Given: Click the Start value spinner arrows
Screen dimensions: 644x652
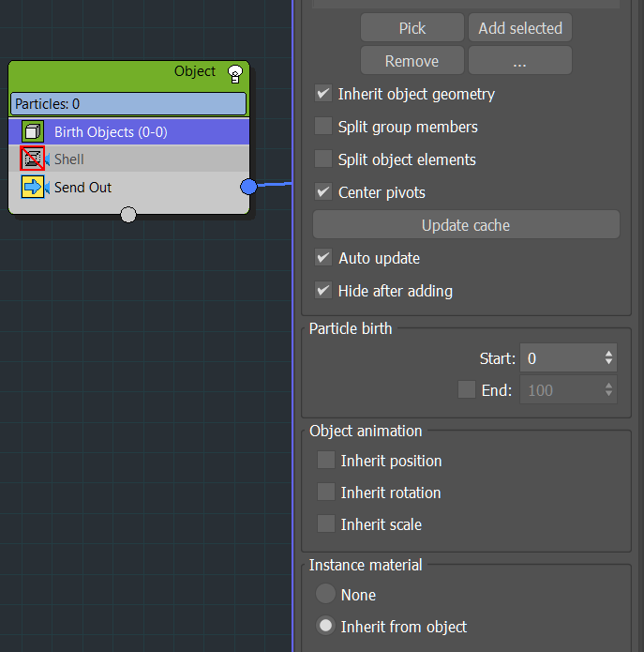Looking at the screenshot, I should [609, 358].
